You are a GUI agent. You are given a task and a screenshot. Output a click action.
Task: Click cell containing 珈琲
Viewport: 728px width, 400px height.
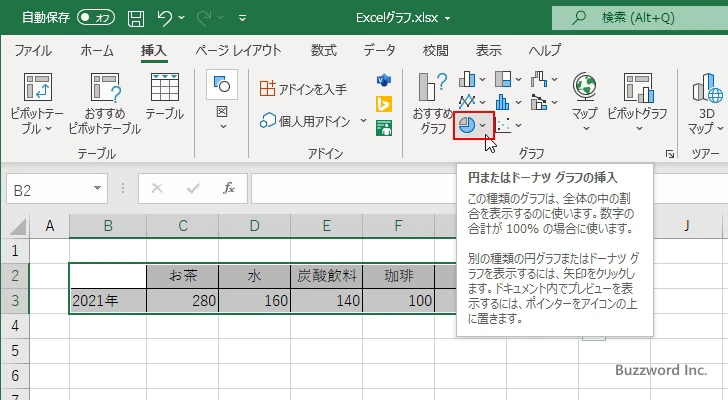point(399,276)
